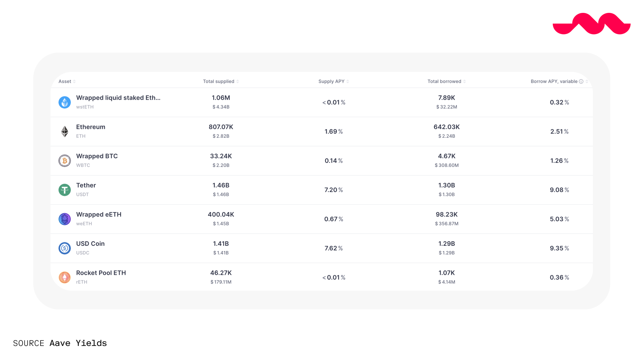
Task: Click the Wrapped BTC coin icon
Action: tap(64, 161)
